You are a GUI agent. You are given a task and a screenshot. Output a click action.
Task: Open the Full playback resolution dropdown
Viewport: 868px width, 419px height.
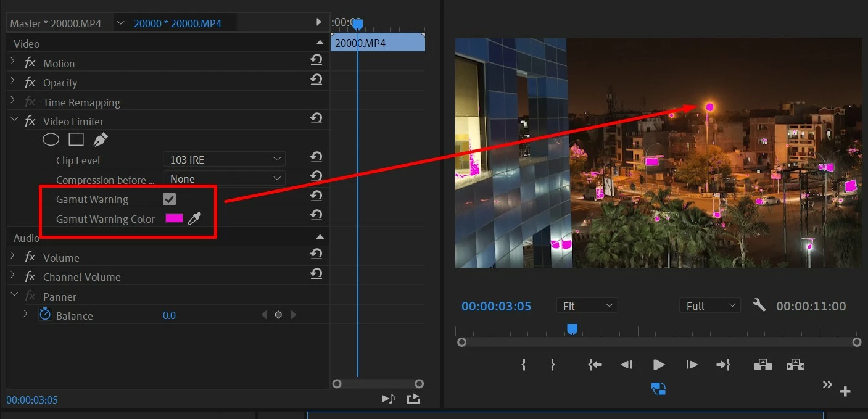tap(709, 305)
